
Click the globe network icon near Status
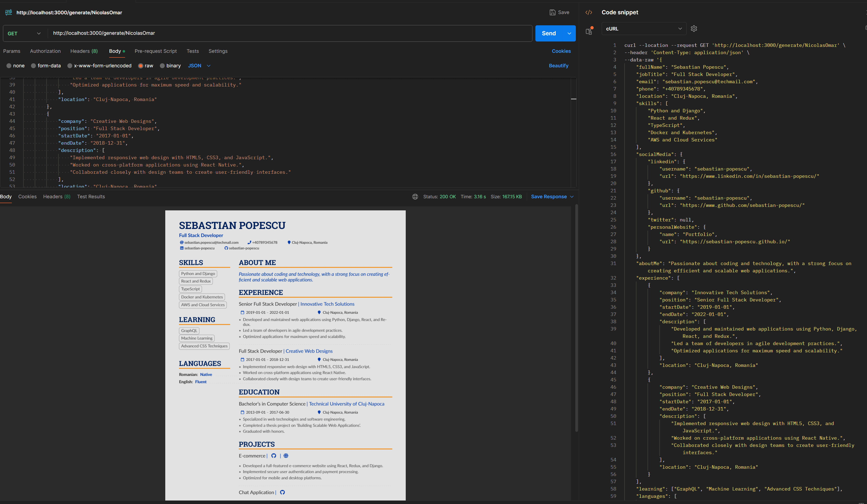415,197
